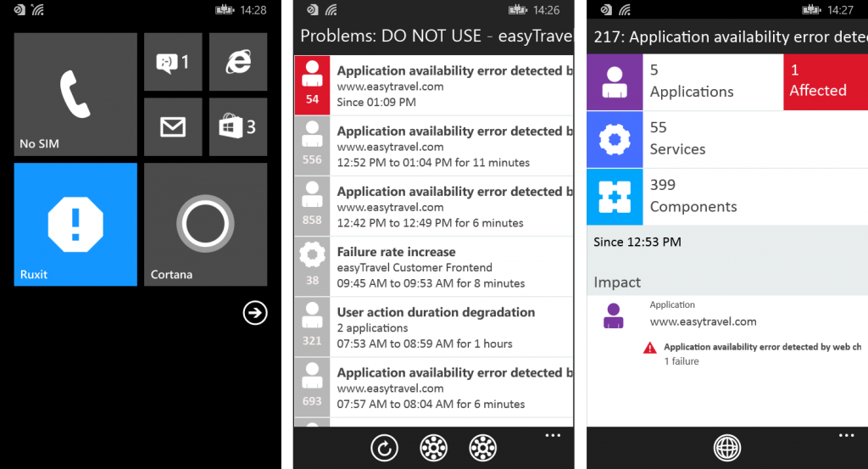Launch the Internet Explorer tile

[x=238, y=61]
